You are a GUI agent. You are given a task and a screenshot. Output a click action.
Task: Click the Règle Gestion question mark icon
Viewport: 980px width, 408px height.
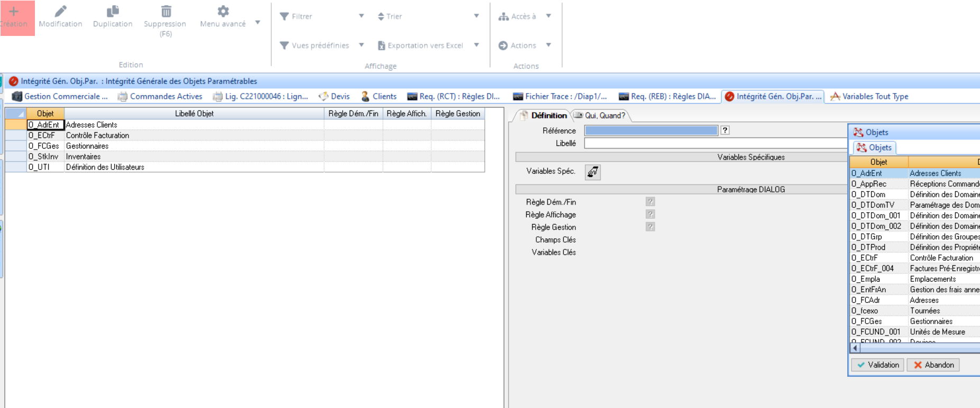tap(650, 227)
